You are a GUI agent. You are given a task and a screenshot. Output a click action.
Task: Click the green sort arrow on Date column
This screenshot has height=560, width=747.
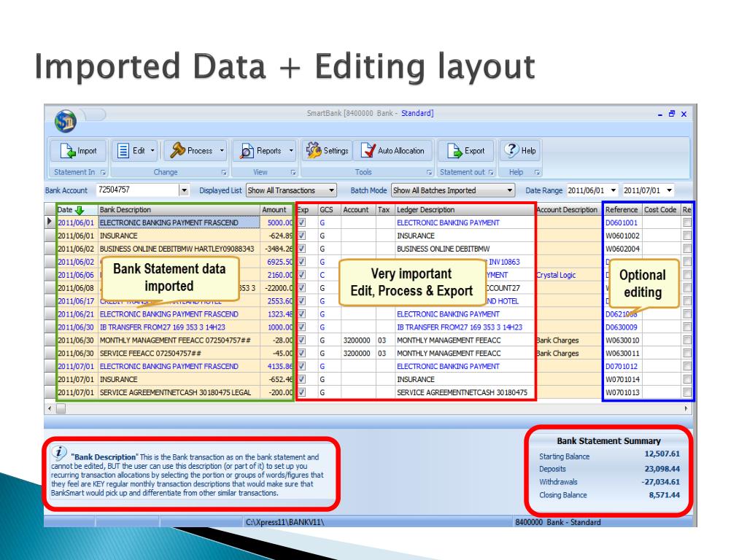[80, 210]
